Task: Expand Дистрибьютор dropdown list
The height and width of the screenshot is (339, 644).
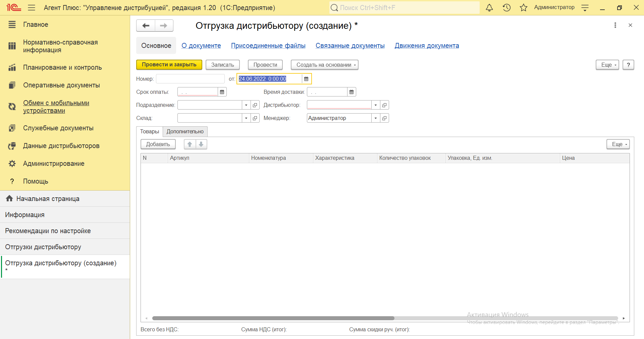Action: (376, 105)
